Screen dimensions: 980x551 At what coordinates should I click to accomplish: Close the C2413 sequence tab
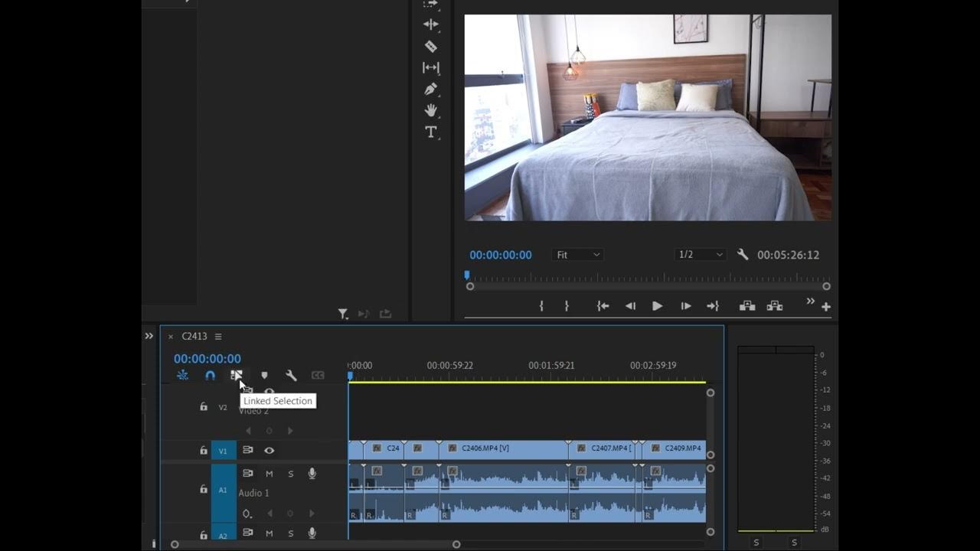[171, 337]
